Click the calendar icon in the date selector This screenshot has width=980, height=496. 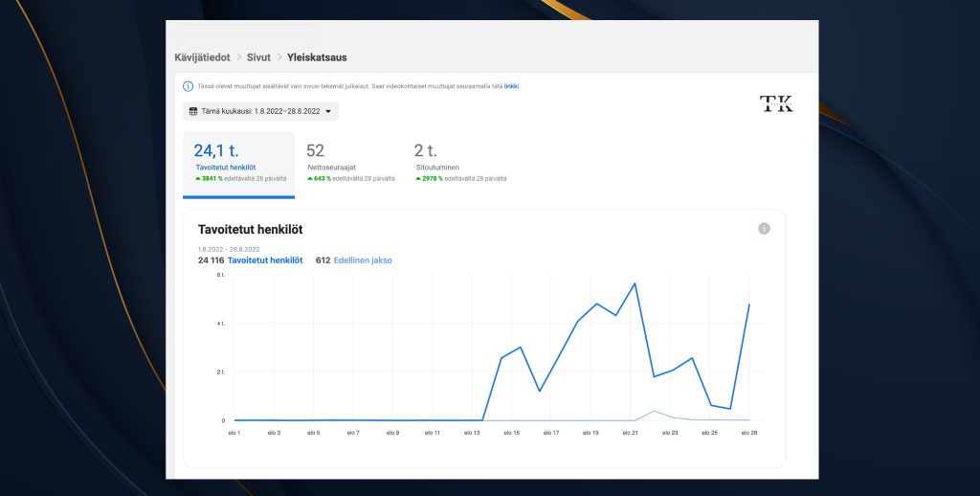click(x=193, y=112)
